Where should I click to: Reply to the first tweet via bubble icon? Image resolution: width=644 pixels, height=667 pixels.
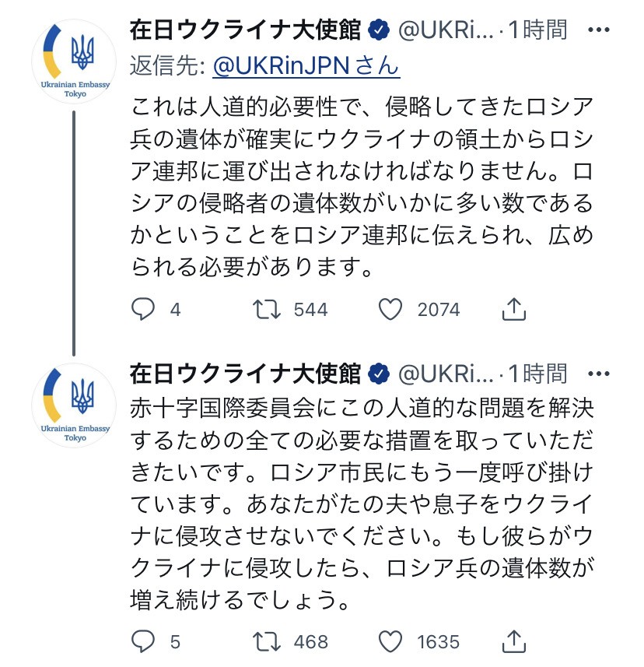tap(143, 309)
